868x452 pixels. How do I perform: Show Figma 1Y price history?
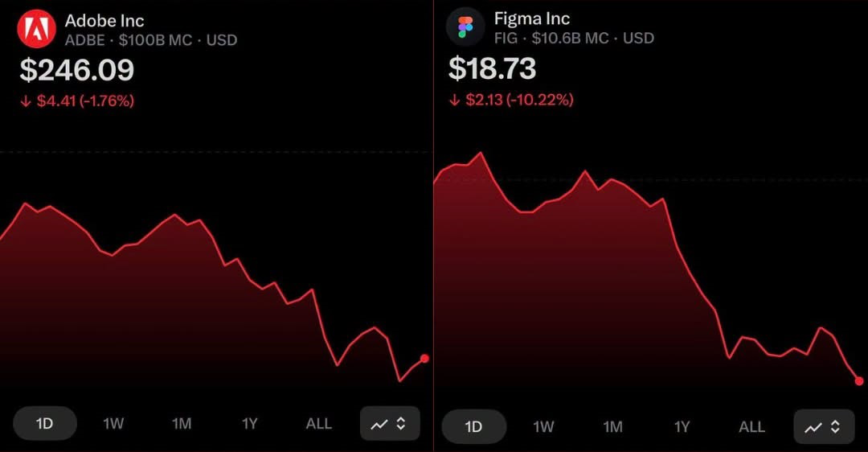coord(682,426)
